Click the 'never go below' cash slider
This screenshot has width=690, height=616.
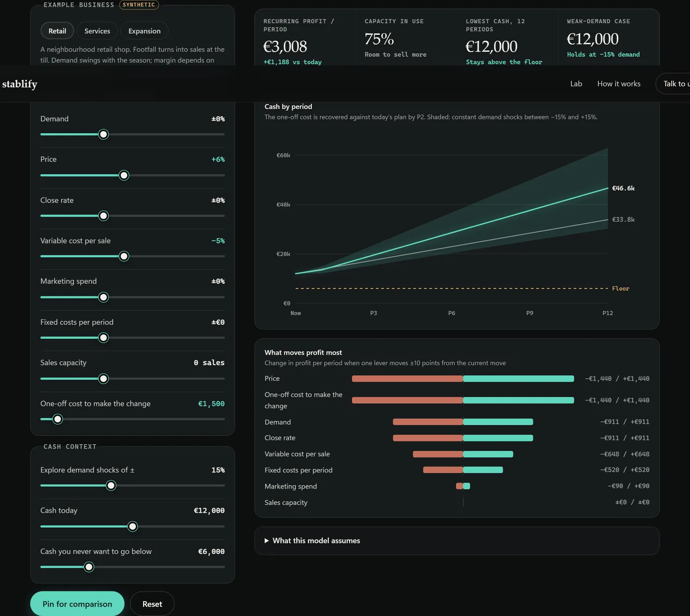coord(133,567)
